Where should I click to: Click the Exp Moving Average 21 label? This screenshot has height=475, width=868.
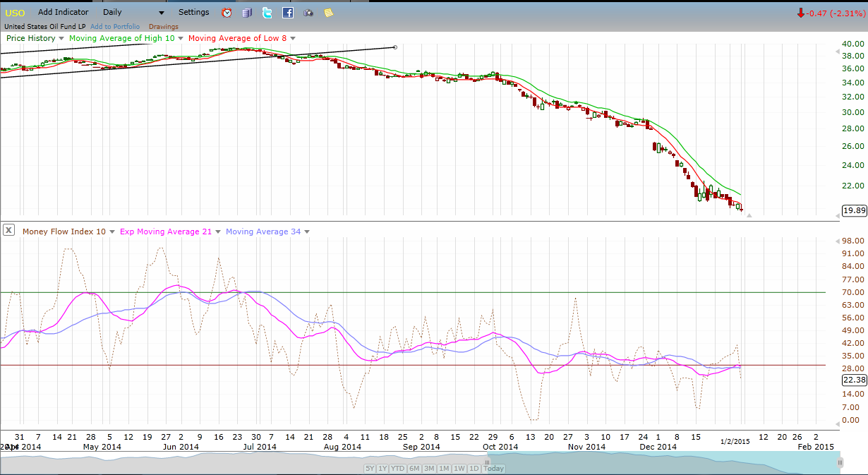tap(166, 232)
